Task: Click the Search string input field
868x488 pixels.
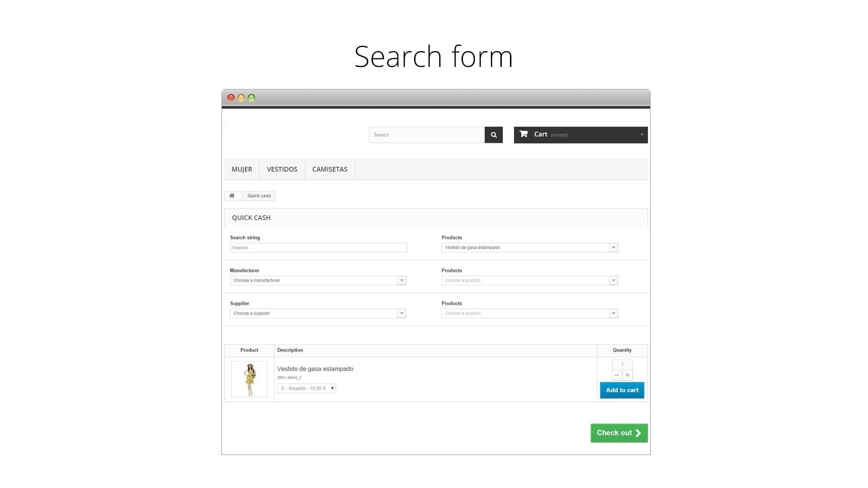Action: click(x=318, y=248)
